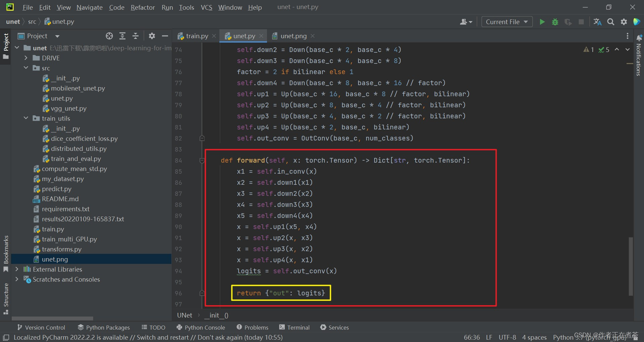Click the src breadcrumb in navigation bar
The image size is (644, 342).
click(32, 21)
